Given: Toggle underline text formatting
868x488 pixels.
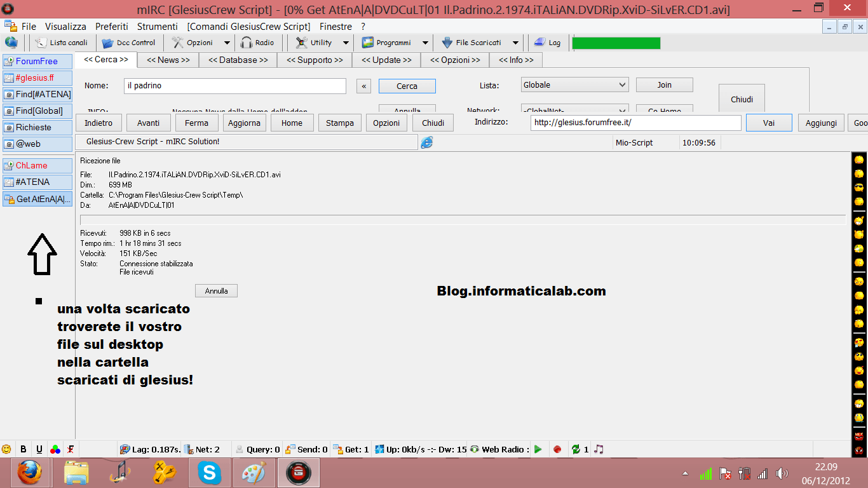Looking at the screenshot, I should pos(39,449).
